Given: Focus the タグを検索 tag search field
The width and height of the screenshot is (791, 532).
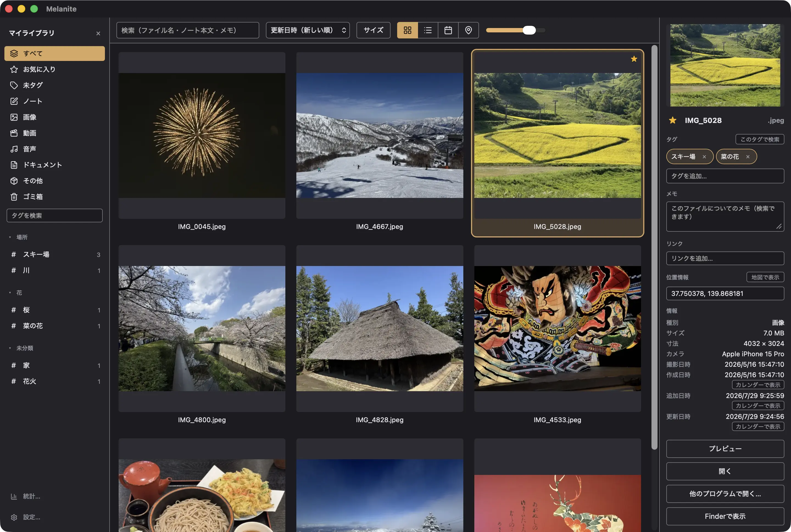Looking at the screenshot, I should (55, 215).
